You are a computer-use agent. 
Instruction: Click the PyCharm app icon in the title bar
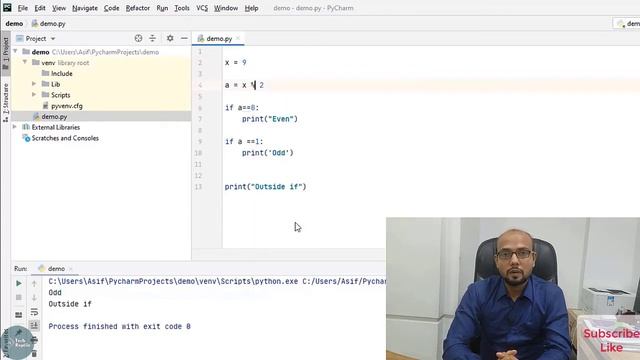[x=7, y=7]
